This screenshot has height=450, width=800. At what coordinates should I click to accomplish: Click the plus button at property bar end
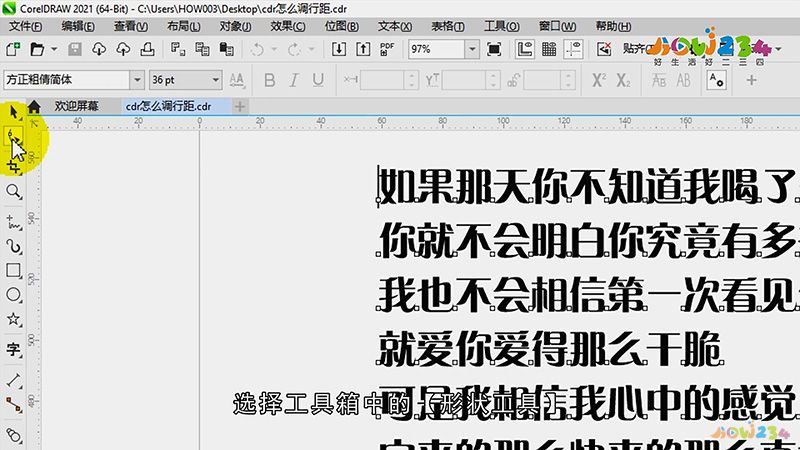pyautogui.click(x=751, y=80)
